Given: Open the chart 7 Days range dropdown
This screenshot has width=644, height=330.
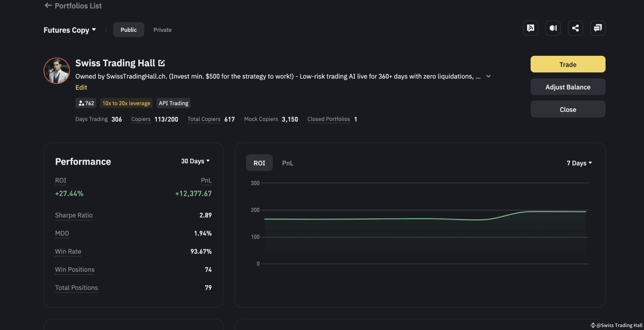Looking at the screenshot, I should 579,163.
